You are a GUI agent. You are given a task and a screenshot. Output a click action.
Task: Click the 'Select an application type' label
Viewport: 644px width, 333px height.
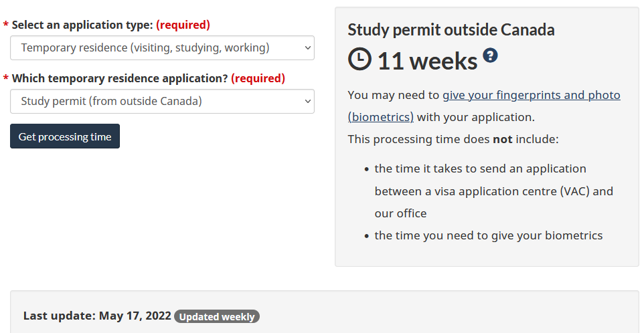click(x=82, y=25)
